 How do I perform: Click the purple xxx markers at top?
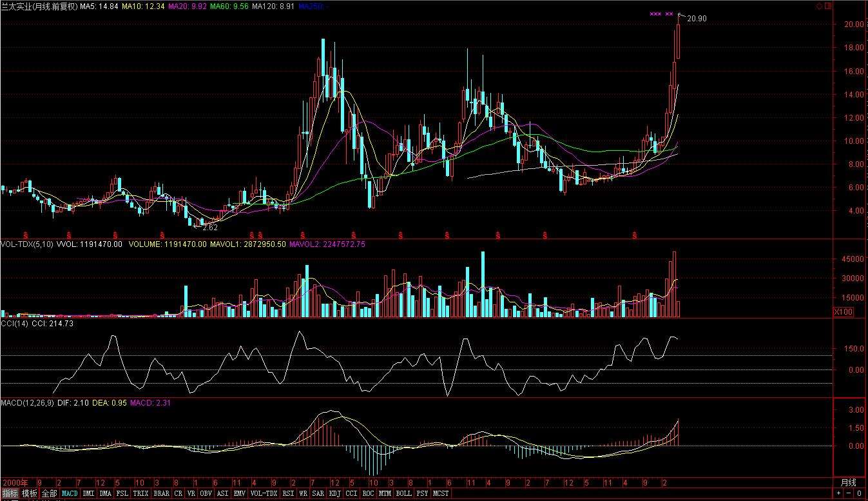click(x=662, y=14)
